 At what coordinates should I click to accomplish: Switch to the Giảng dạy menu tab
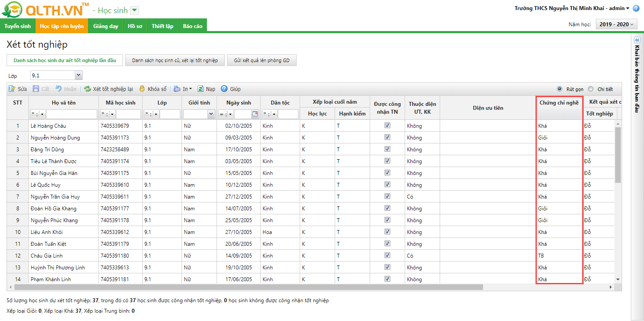click(x=105, y=26)
